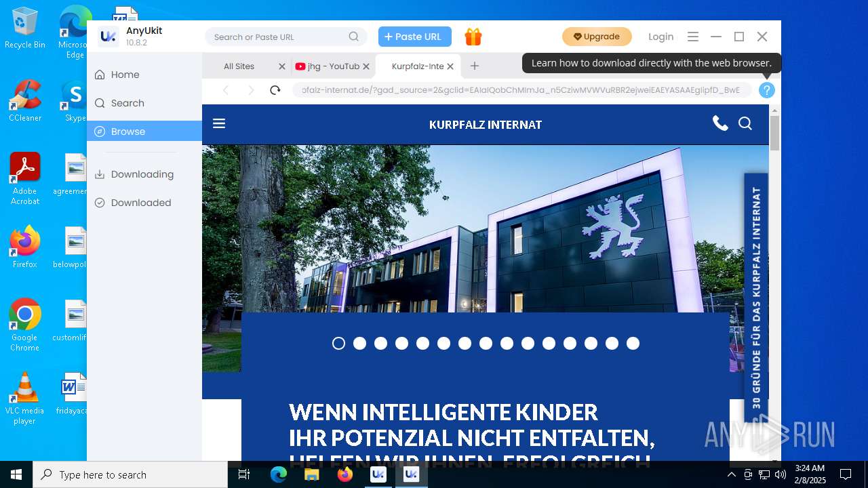The width and height of the screenshot is (868, 488).
Task: Select the twelfth slider dot
Action: coord(570,344)
